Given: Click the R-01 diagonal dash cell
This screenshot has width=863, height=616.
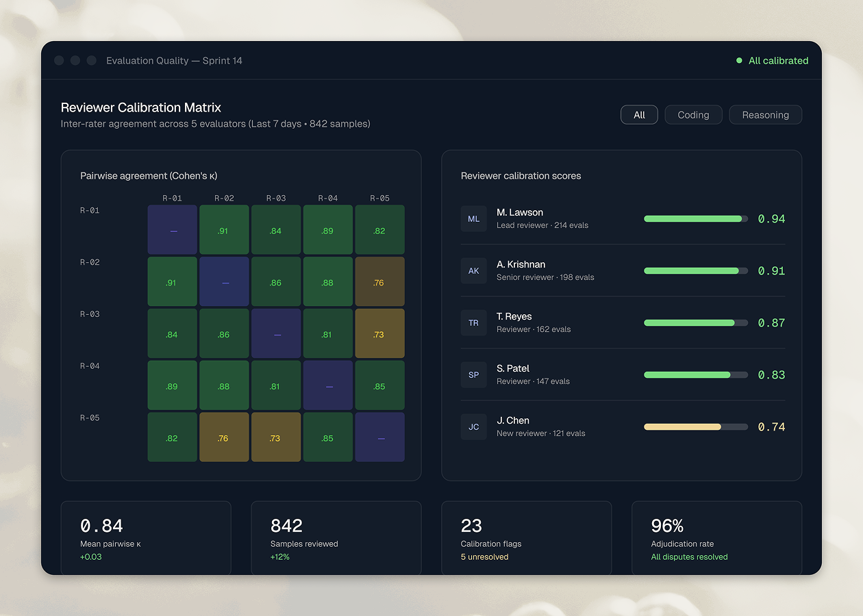Looking at the screenshot, I should click(x=173, y=230).
